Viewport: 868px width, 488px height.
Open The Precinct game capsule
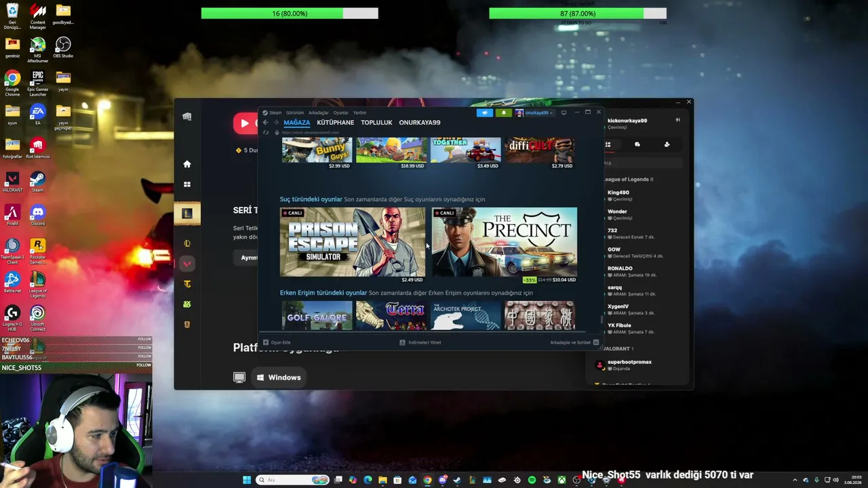(505, 242)
